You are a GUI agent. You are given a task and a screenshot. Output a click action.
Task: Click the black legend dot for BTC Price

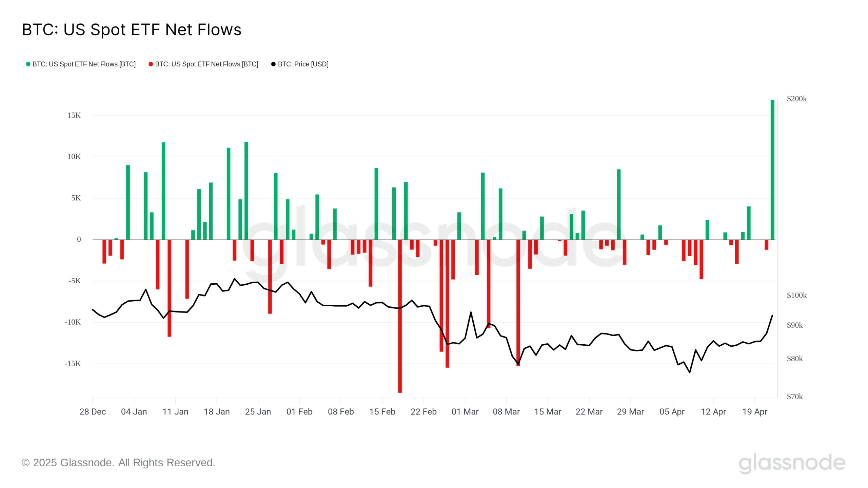[x=273, y=64]
